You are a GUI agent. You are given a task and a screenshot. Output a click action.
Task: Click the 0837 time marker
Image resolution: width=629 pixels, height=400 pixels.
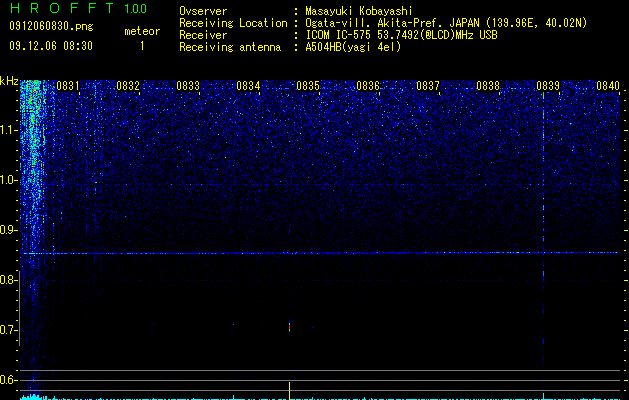[428, 86]
